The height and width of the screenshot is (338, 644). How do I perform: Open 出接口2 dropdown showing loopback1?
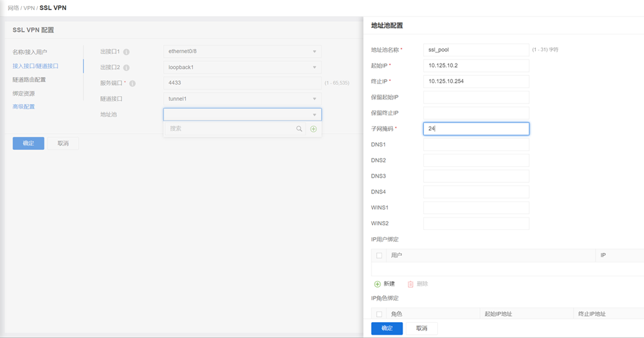click(x=242, y=68)
